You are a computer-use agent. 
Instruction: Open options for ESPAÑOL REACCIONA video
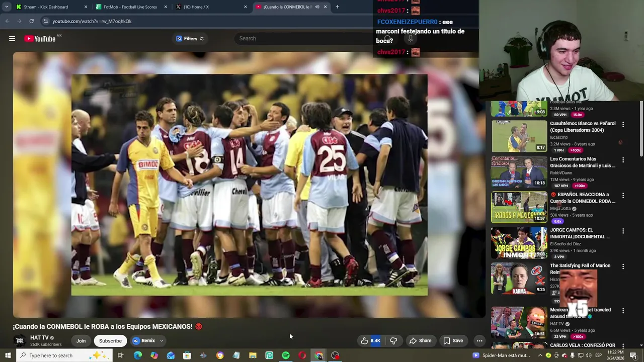tap(623, 196)
